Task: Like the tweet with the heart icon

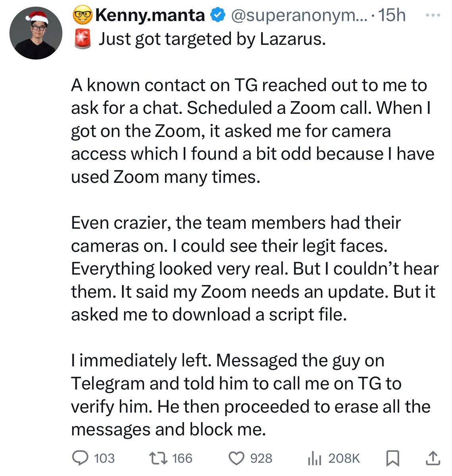Action: click(237, 459)
